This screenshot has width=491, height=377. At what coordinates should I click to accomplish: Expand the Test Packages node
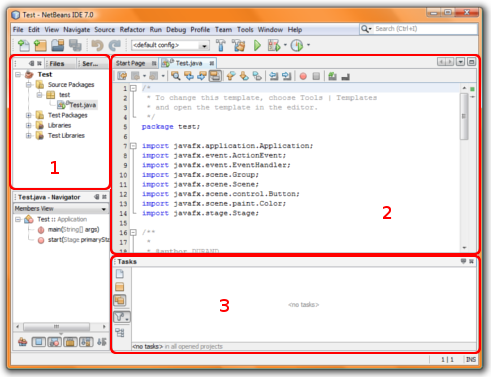point(29,115)
